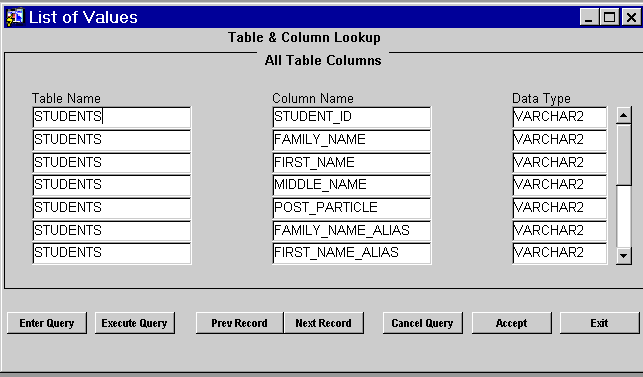Screen dimensions: 643x377
Task: Click the Table Name field beside MIDDLE_NAME
Action: click(112, 185)
